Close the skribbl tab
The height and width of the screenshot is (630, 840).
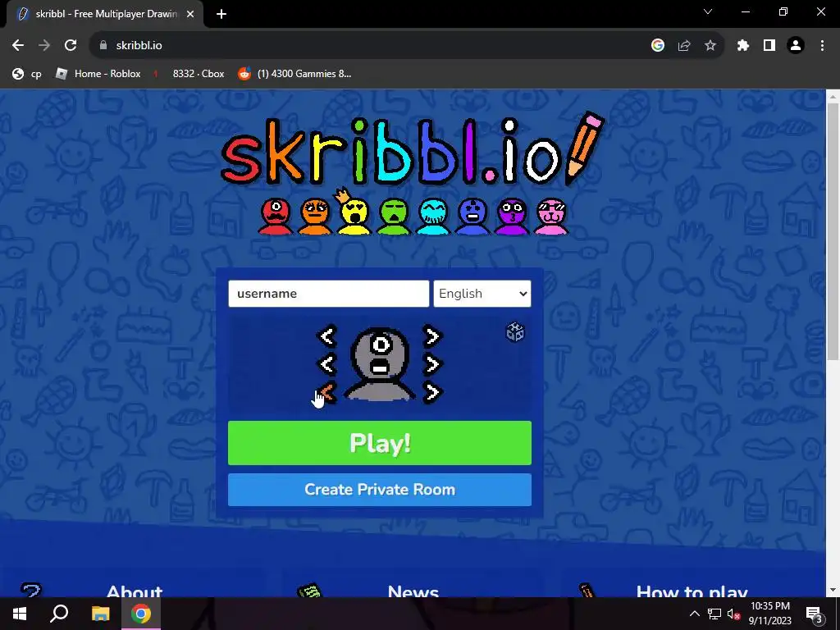[190, 15]
